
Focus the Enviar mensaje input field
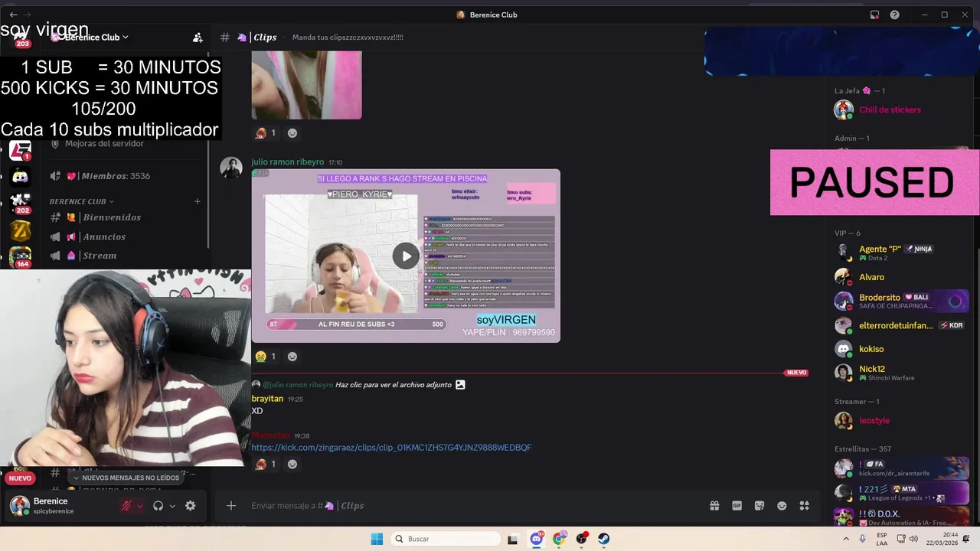coord(475,506)
